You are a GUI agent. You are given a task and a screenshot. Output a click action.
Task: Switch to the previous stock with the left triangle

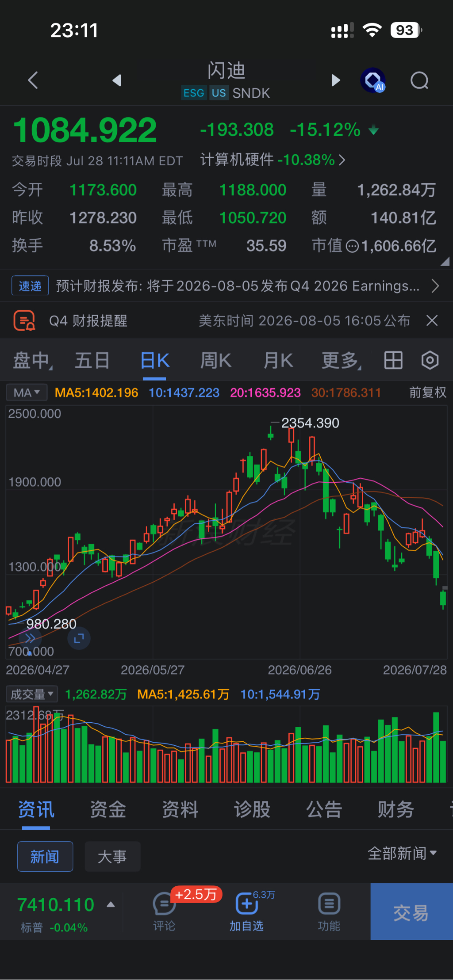pos(117,80)
